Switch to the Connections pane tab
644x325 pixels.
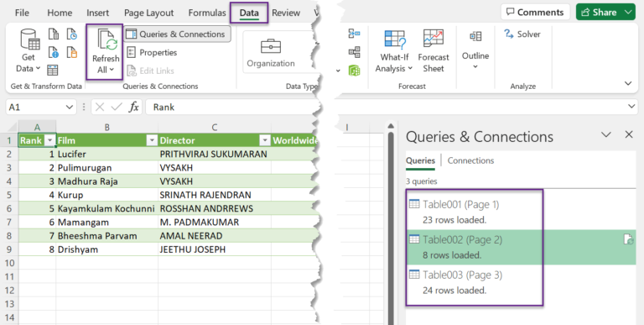(x=470, y=161)
